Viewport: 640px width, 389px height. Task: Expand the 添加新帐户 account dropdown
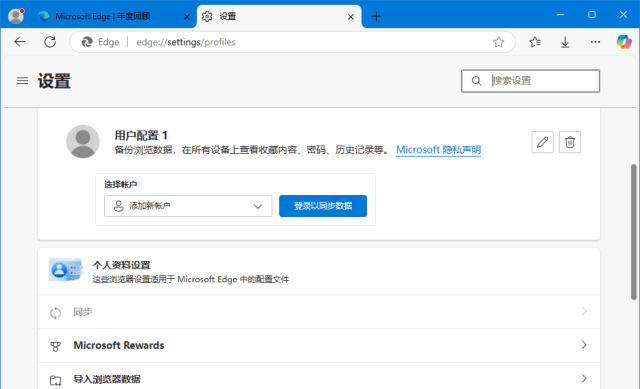(188, 206)
